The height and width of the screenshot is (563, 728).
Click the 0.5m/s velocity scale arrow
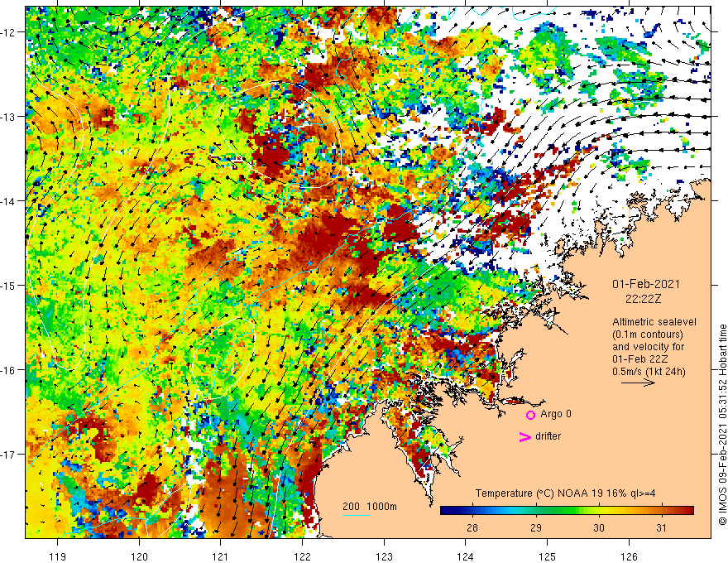click(638, 383)
